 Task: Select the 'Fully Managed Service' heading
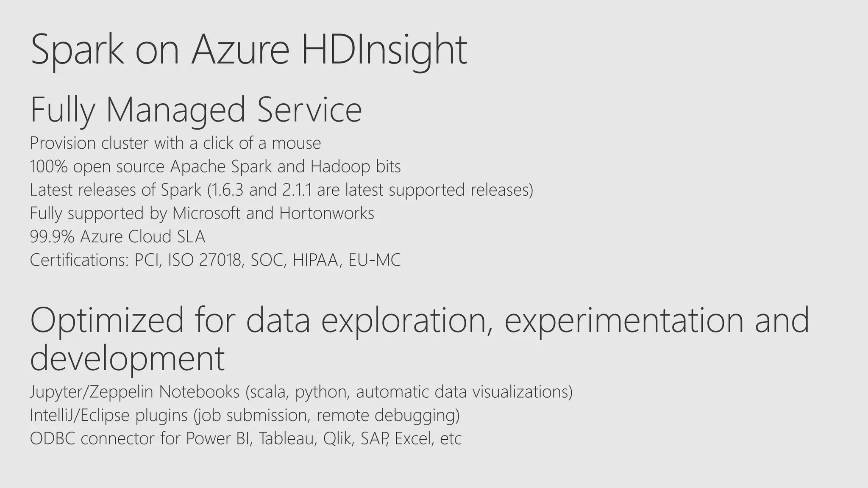point(196,110)
